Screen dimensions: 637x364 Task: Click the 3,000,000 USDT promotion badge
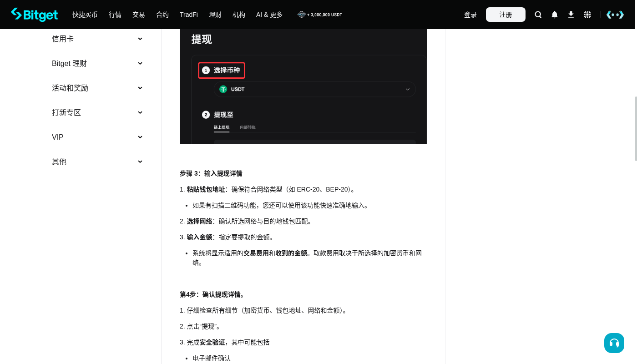click(320, 15)
